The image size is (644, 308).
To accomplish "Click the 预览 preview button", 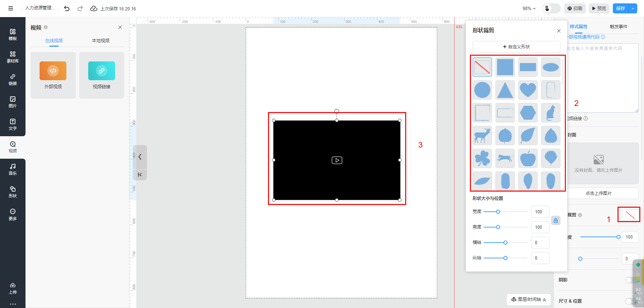I will (599, 8).
